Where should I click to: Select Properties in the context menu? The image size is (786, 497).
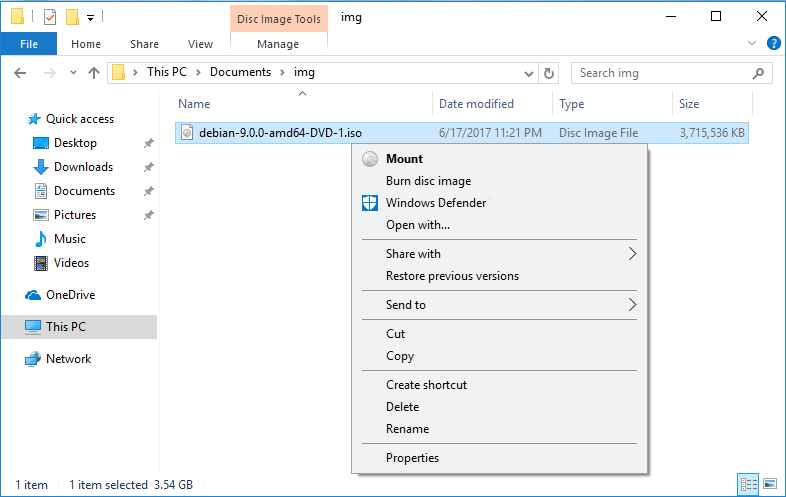click(412, 458)
